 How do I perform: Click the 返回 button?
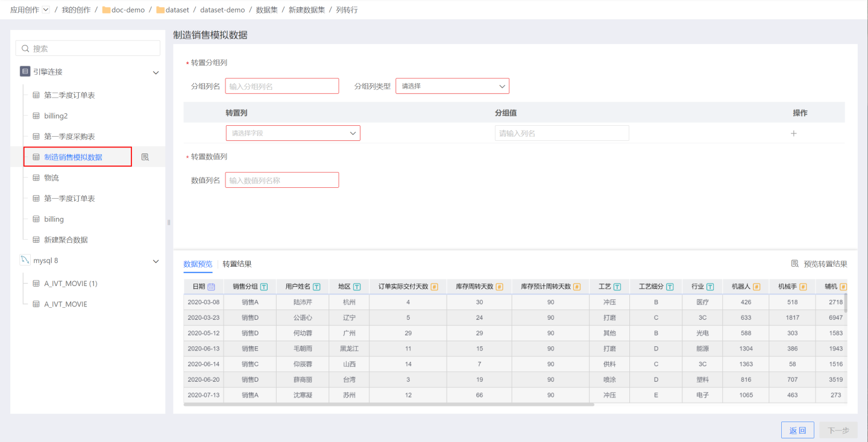coord(797,430)
